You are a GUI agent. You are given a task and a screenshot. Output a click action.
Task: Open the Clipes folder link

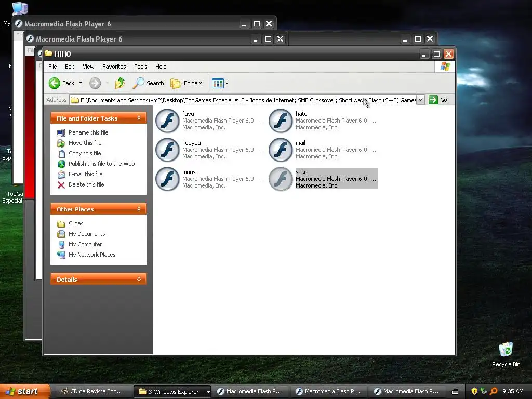pyautogui.click(x=76, y=223)
